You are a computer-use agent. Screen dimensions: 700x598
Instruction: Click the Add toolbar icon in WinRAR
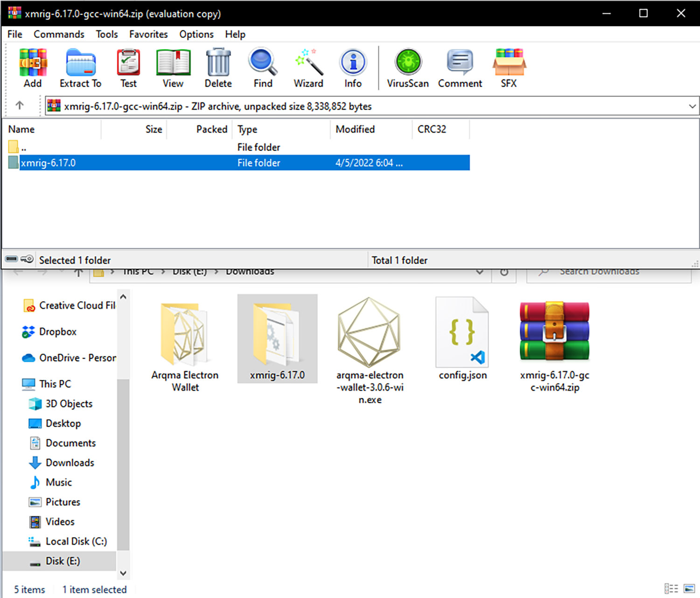point(33,68)
